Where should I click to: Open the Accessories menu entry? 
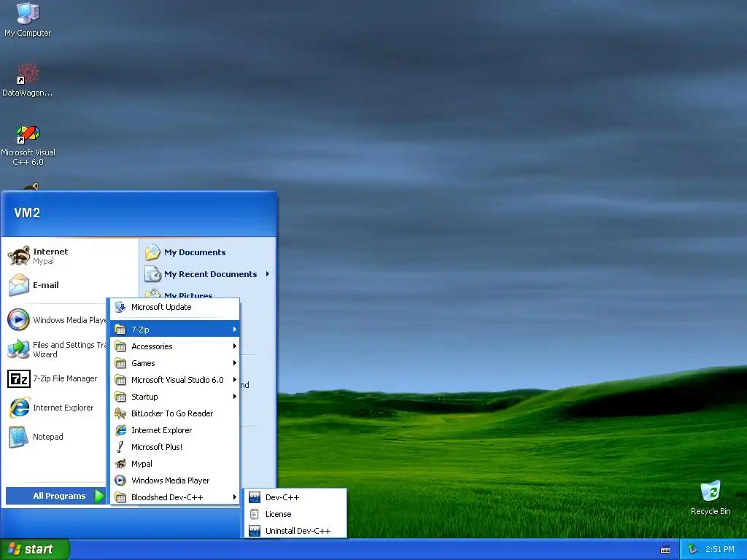click(x=175, y=346)
